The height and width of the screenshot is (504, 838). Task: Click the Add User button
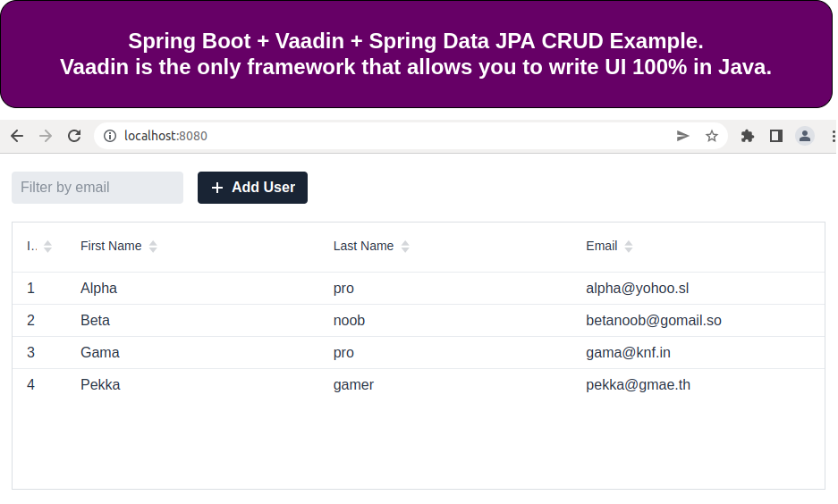252,188
